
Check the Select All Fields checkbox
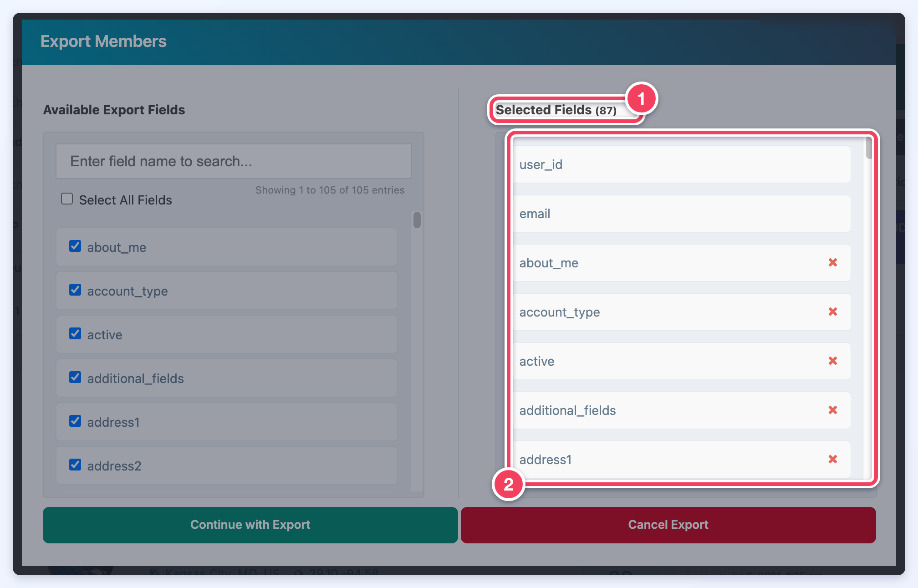[x=67, y=199]
